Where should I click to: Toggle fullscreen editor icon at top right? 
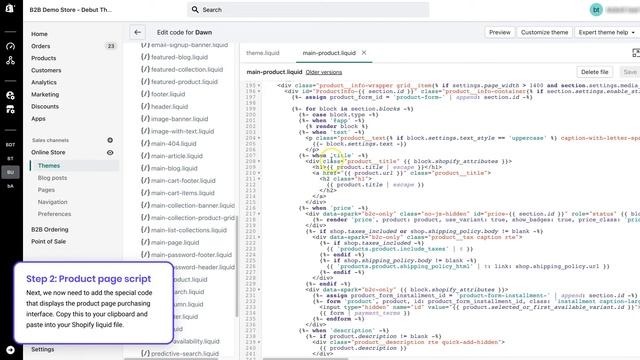tap(636, 53)
